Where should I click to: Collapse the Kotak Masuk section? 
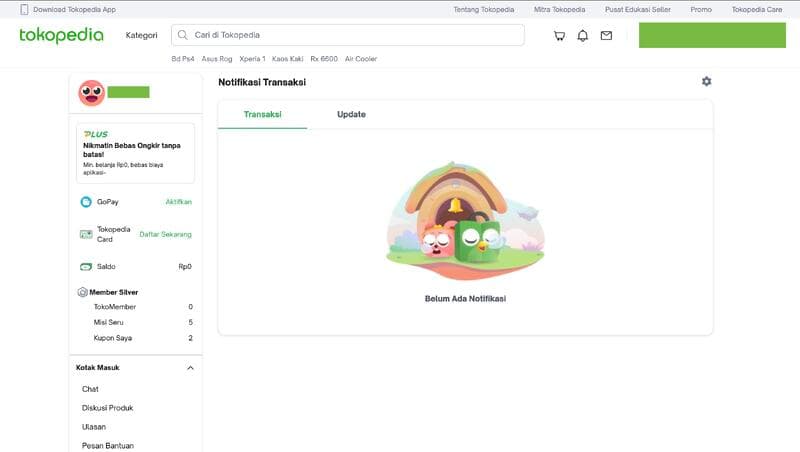point(190,368)
